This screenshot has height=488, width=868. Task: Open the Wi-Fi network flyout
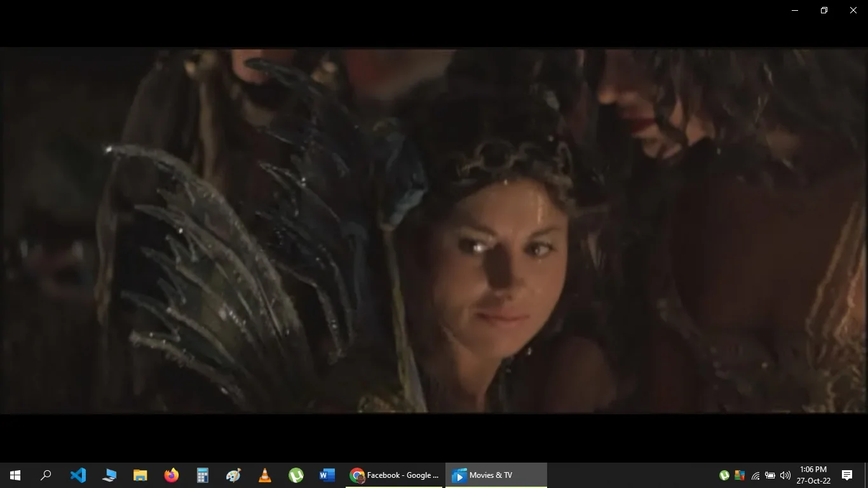(755, 475)
